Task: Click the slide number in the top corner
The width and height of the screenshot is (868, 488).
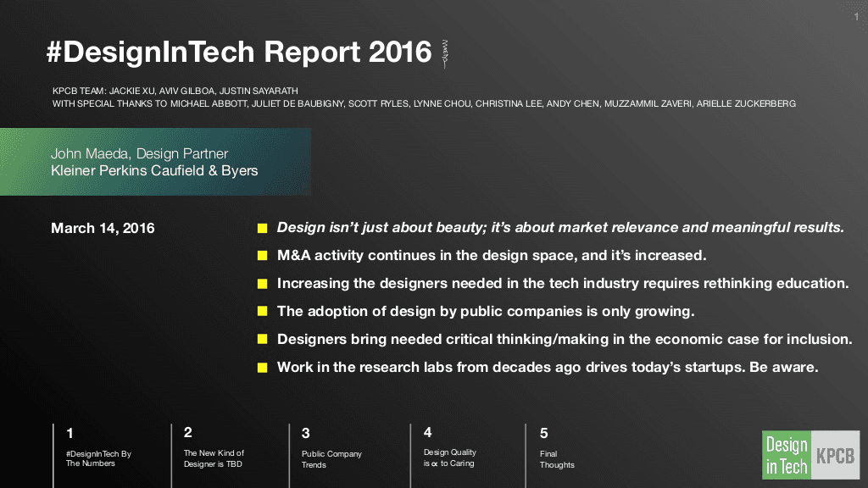Action: pos(856,17)
